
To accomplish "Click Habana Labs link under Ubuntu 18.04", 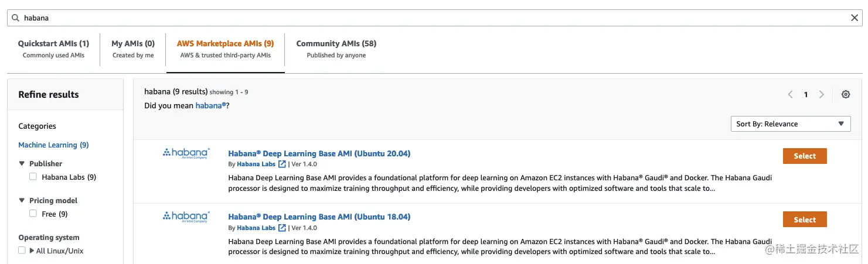I will [256, 228].
